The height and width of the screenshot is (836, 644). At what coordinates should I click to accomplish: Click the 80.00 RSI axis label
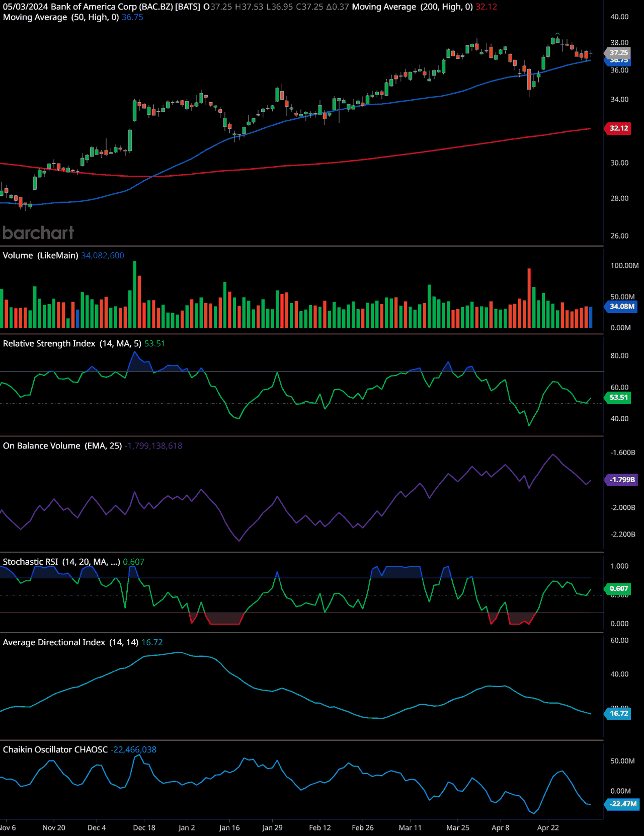coord(619,356)
